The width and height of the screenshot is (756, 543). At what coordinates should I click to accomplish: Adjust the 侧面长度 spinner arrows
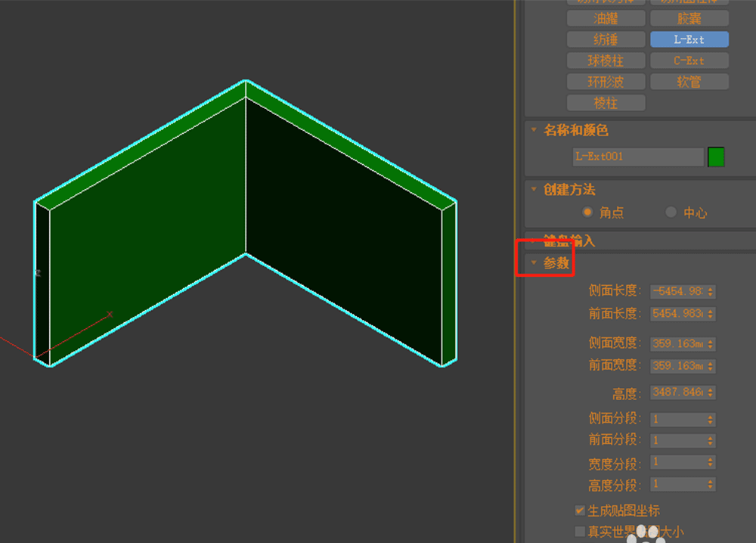710,291
